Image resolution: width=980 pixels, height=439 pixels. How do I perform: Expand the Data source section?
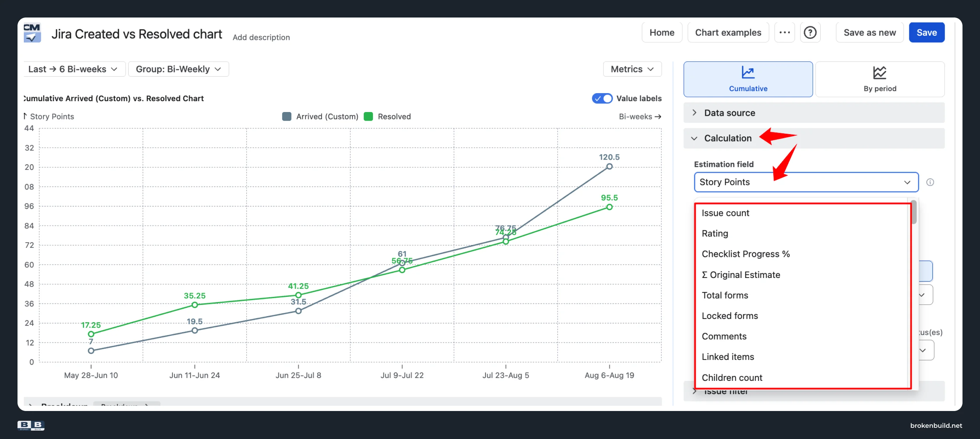click(x=814, y=113)
